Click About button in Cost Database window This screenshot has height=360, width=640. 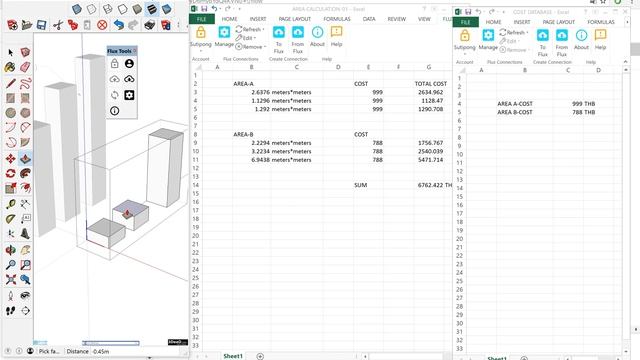tap(581, 40)
